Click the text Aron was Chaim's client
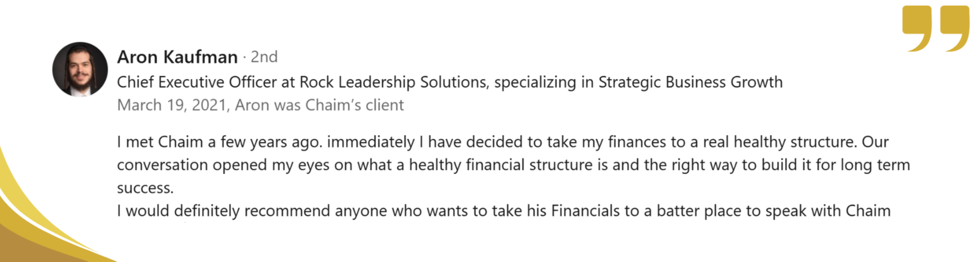Image resolution: width=980 pixels, height=262 pixels. tap(319, 105)
